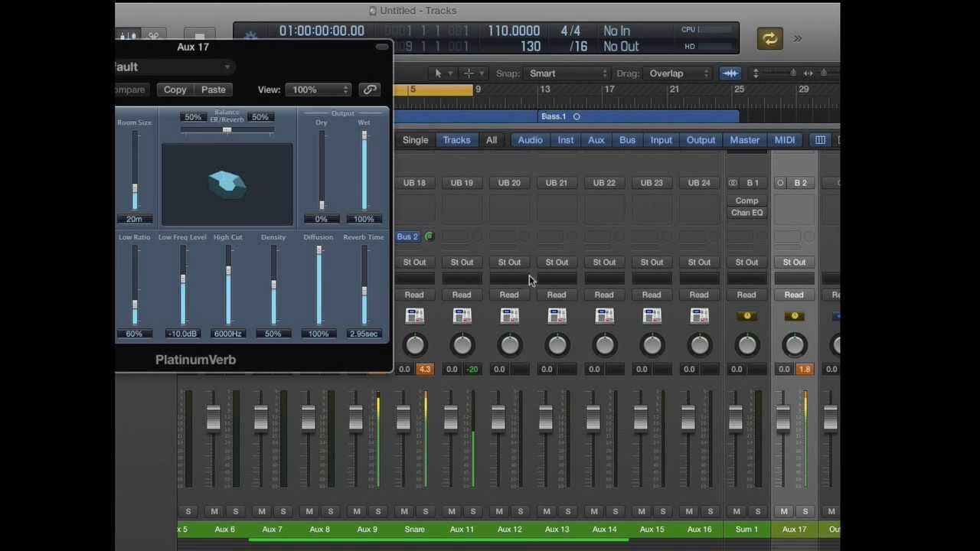Screen dimensions: 980x551
Task: Toggle the Inst channel filter
Action: (565, 140)
